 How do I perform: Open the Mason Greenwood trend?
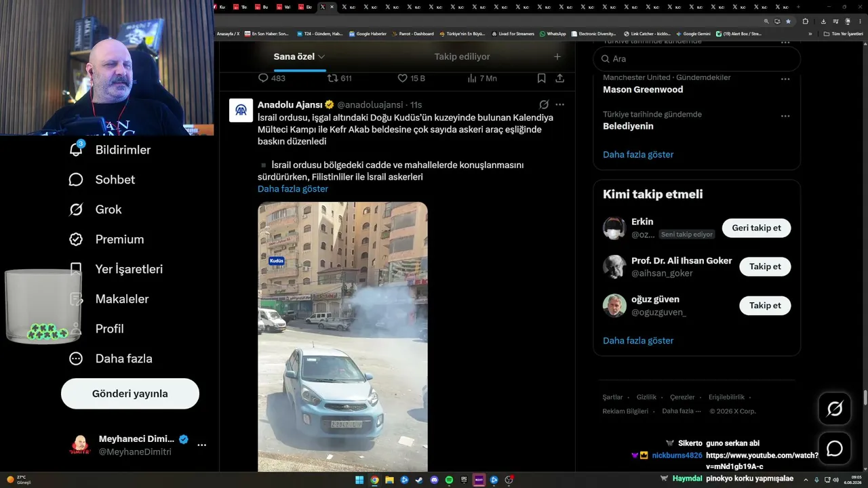pos(643,89)
